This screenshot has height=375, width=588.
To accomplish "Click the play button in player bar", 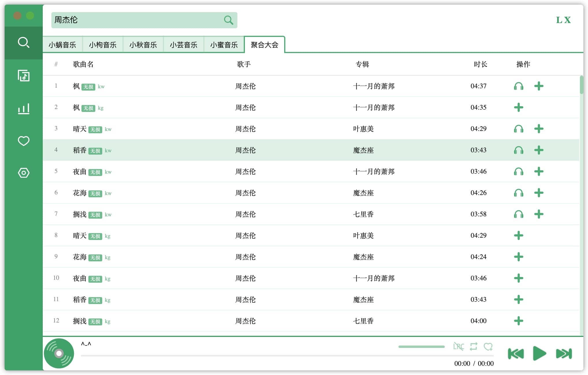I will (x=539, y=353).
